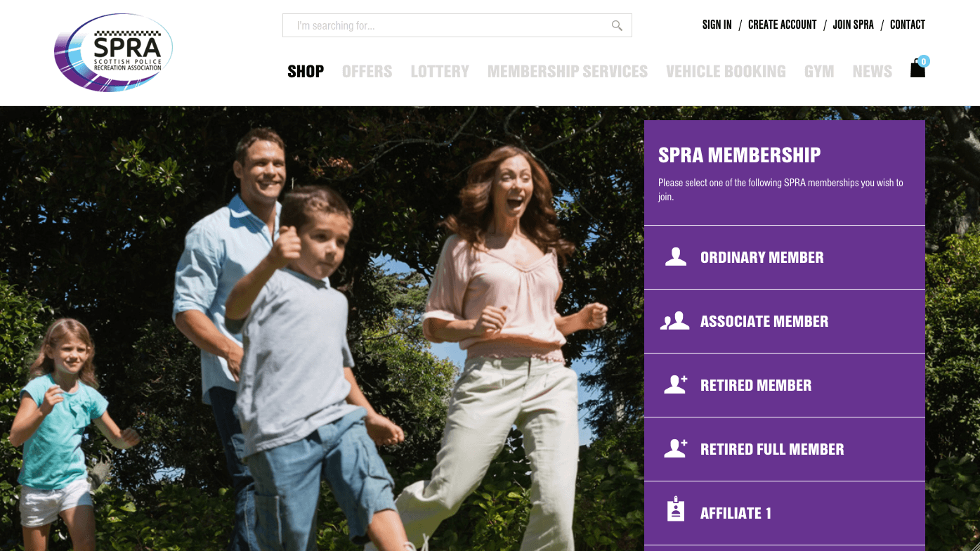Click the Affiliate 1 badge icon
Viewport: 980px width, 551px height.
pos(675,510)
